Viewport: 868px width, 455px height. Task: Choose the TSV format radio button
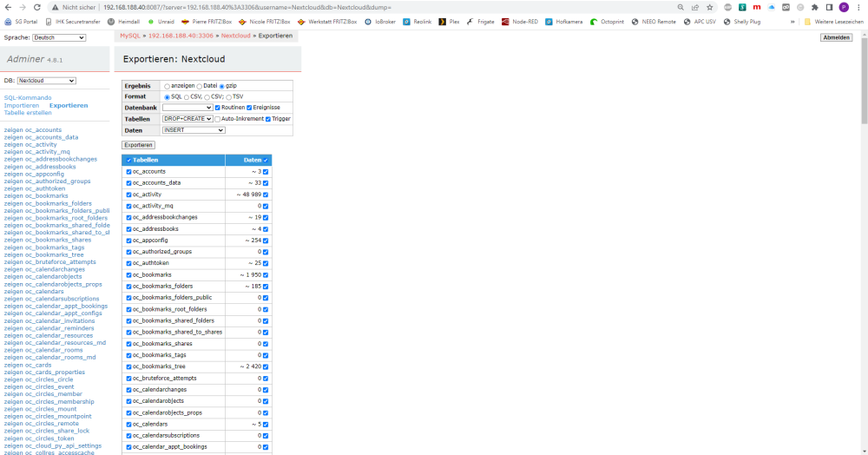pos(228,97)
